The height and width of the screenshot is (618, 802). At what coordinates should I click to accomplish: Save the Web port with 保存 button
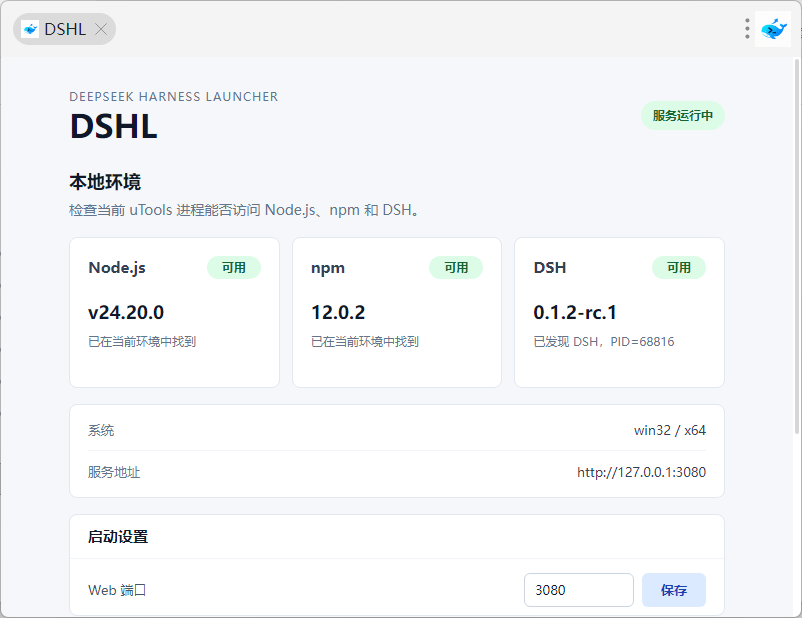tap(674, 590)
